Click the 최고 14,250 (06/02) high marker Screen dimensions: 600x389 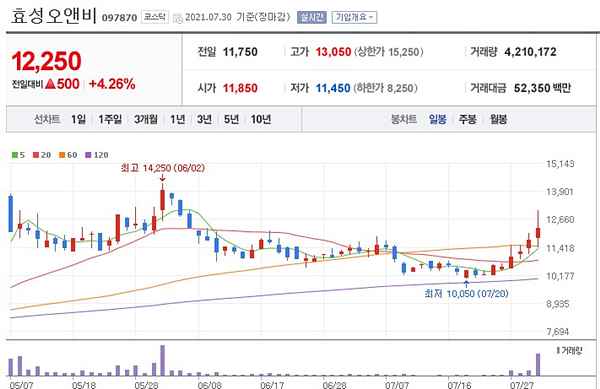[163, 168]
